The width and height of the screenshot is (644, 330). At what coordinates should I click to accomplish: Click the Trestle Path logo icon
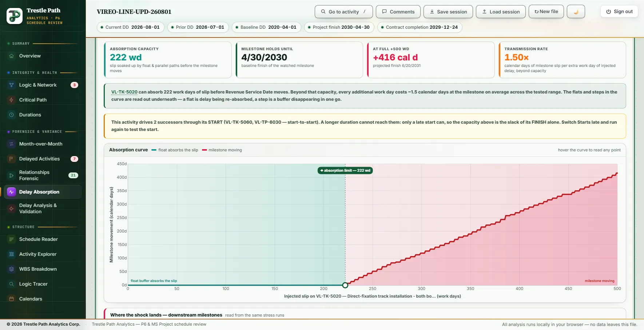pos(15,16)
